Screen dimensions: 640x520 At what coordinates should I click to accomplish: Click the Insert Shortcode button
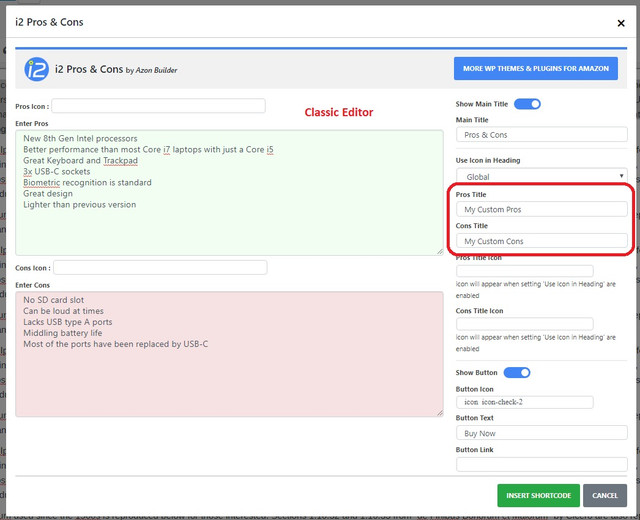coord(538,496)
